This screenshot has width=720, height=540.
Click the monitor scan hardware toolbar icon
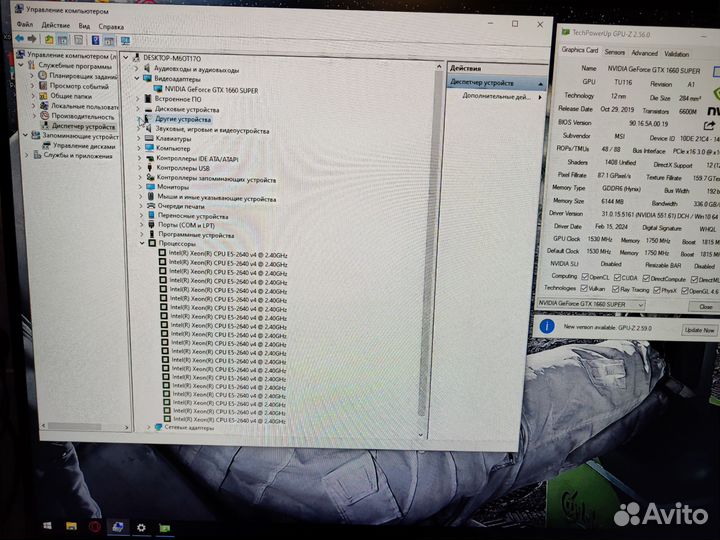125,41
